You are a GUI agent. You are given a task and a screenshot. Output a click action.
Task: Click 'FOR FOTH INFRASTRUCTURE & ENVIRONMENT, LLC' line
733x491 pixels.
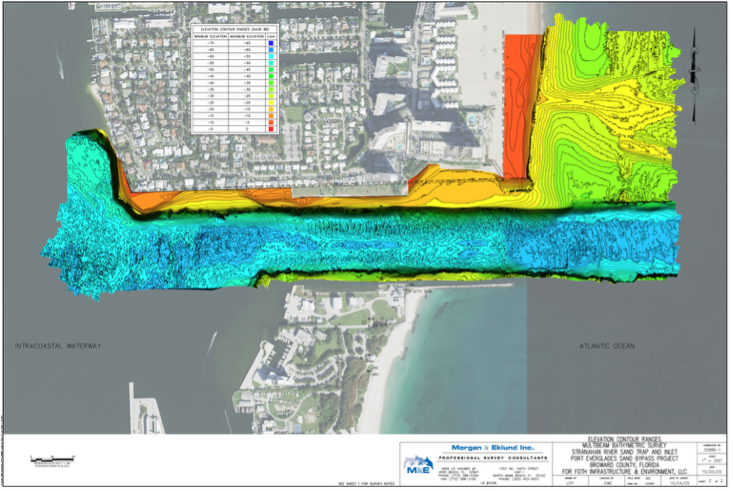point(624,472)
